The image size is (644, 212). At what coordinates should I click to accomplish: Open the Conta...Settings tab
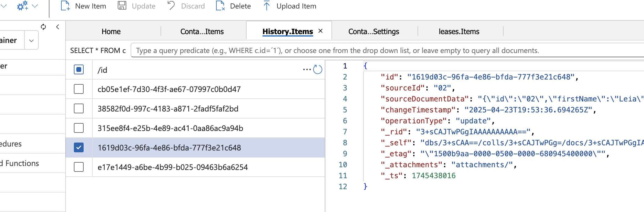(x=374, y=31)
